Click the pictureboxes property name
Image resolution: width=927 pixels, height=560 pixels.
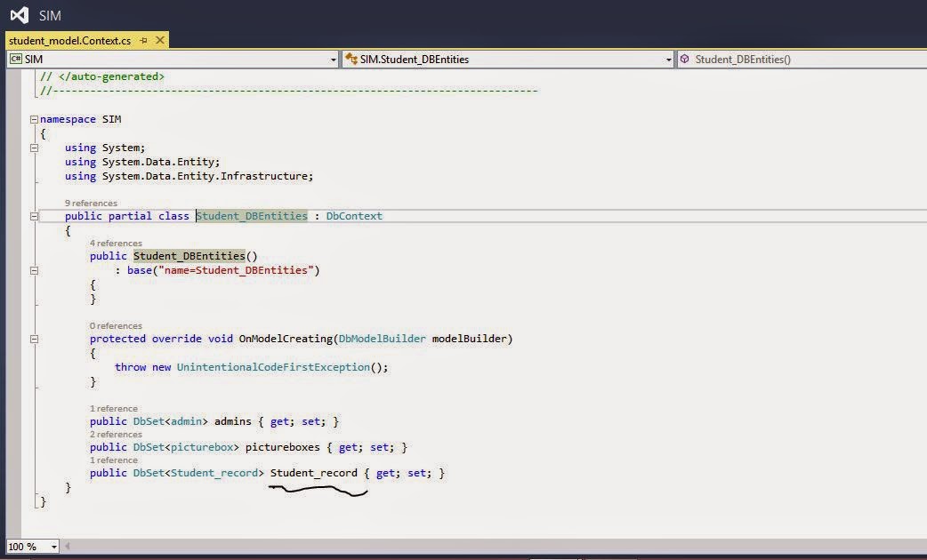click(x=283, y=448)
